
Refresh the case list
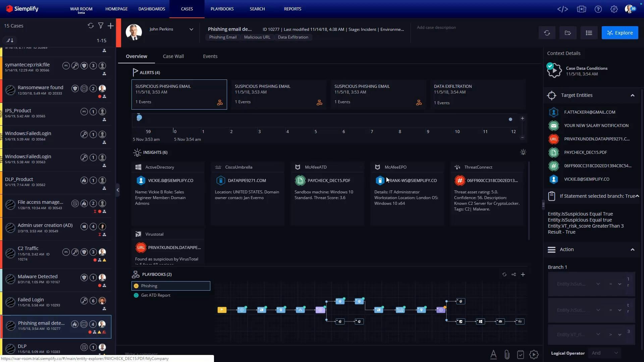pyautogui.click(x=90, y=25)
